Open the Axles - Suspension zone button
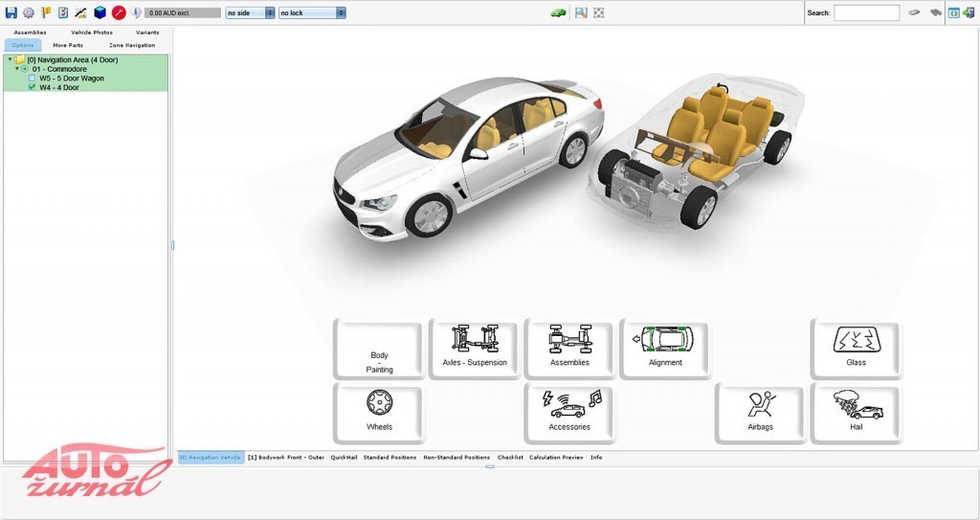Viewport: 980px width, 520px height. point(475,349)
